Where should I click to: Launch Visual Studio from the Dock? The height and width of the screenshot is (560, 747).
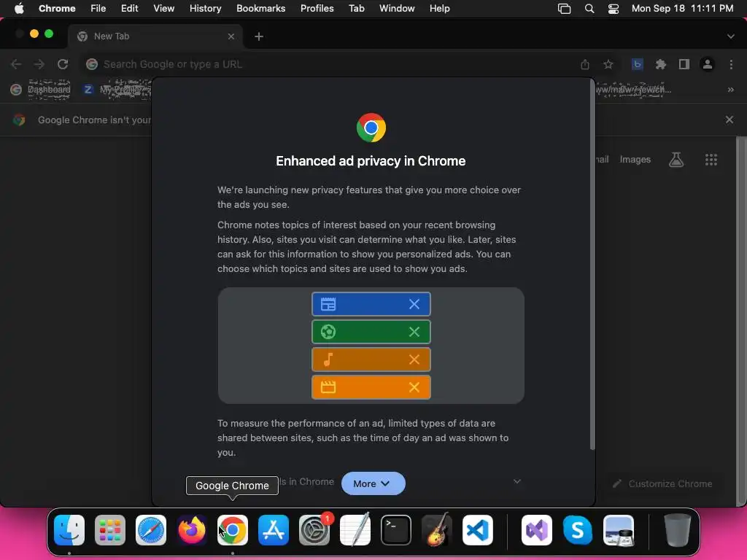[537, 530]
